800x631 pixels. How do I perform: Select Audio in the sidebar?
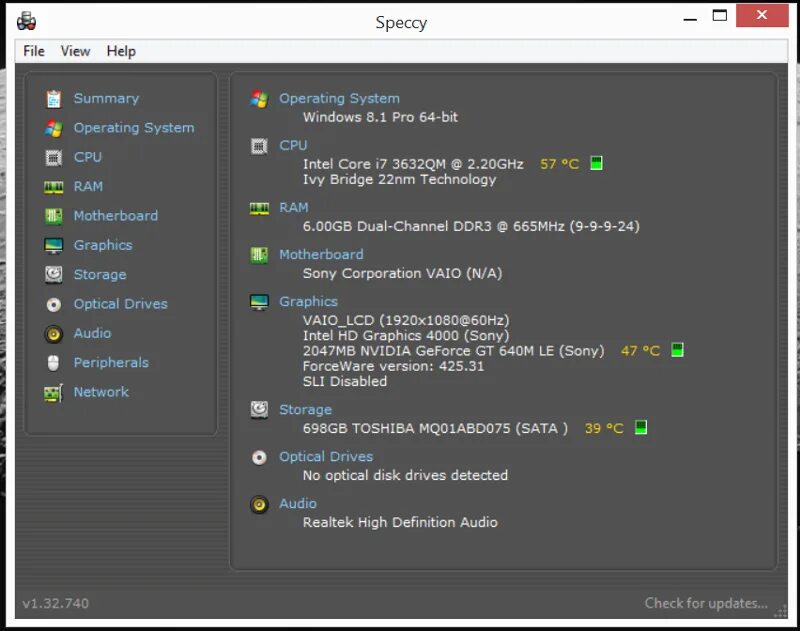pyautogui.click(x=92, y=333)
